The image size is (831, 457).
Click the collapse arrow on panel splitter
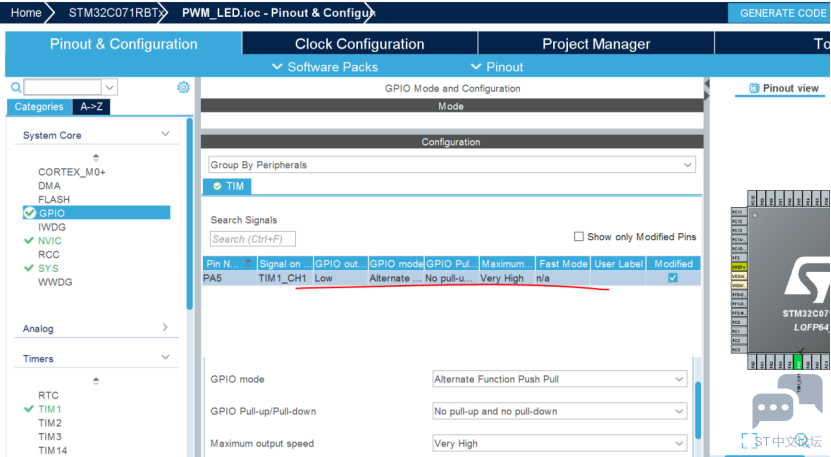[706, 84]
